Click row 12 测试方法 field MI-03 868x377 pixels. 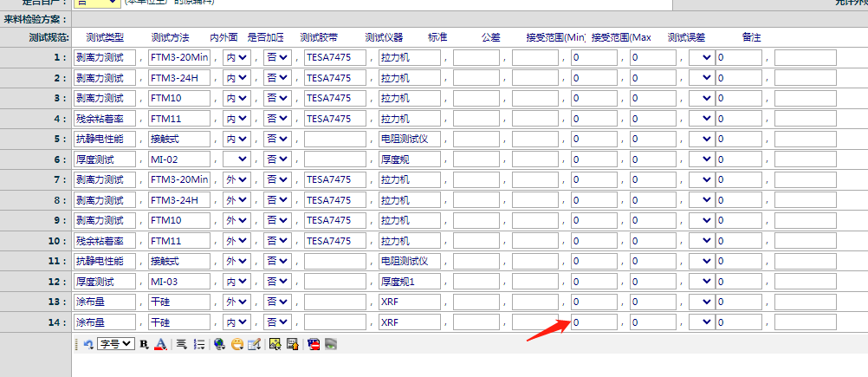tap(179, 281)
